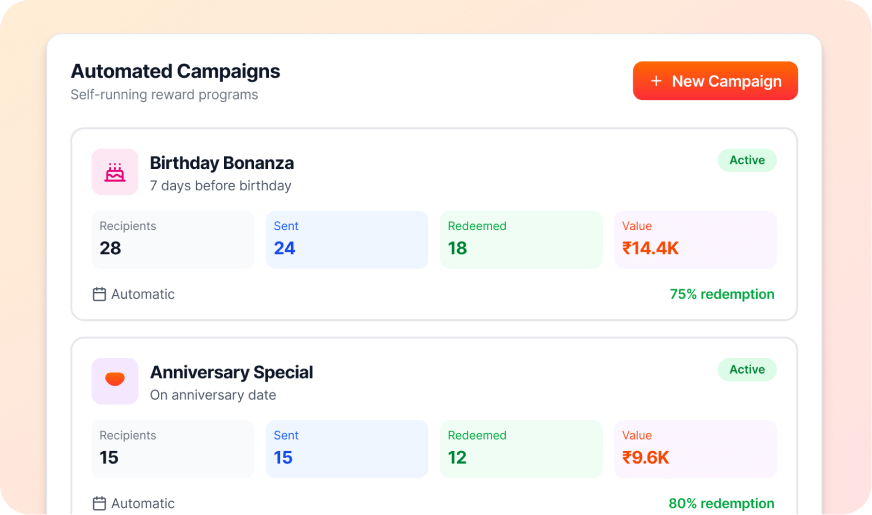Click calendar icon in Birthday Bonanza card
Viewport: 872px width, 515px height.
99,294
